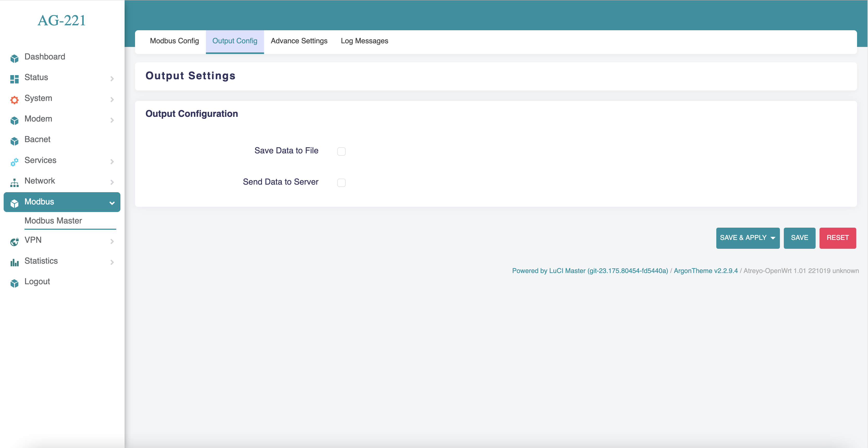Select the Modbus Master submenu item
The image size is (868, 448).
pyautogui.click(x=53, y=220)
